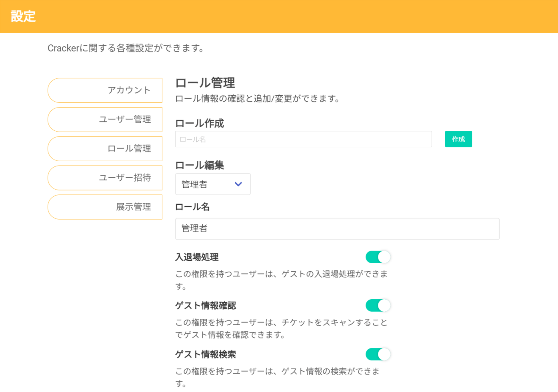The width and height of the screenshot is (558, 392).
Task: Expand the 管理者 role dropdown chevron
Action: pos(238,184)
